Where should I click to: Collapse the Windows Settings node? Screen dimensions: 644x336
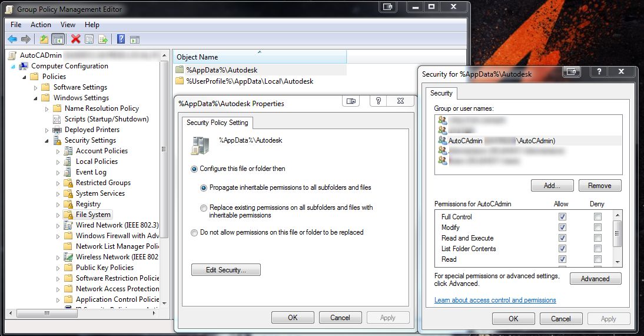(35, 98)
